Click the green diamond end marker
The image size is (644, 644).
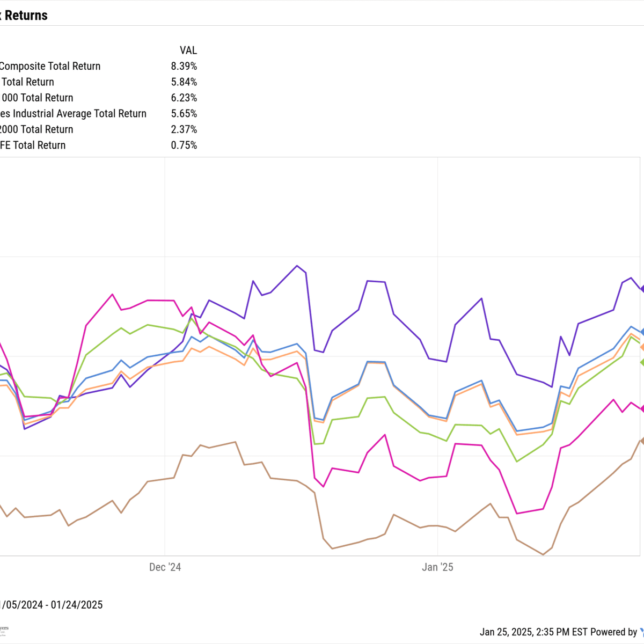coord(642,362)
